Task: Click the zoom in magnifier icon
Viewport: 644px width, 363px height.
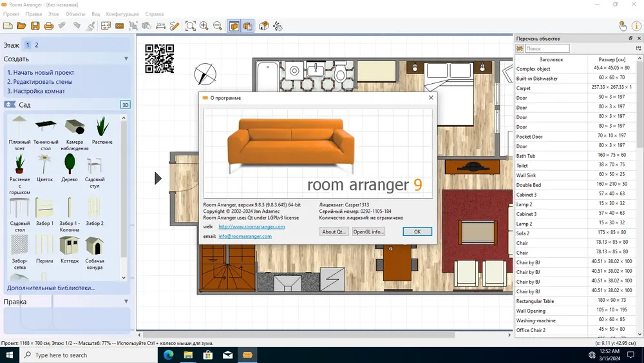Action: [x=204, y=26]
